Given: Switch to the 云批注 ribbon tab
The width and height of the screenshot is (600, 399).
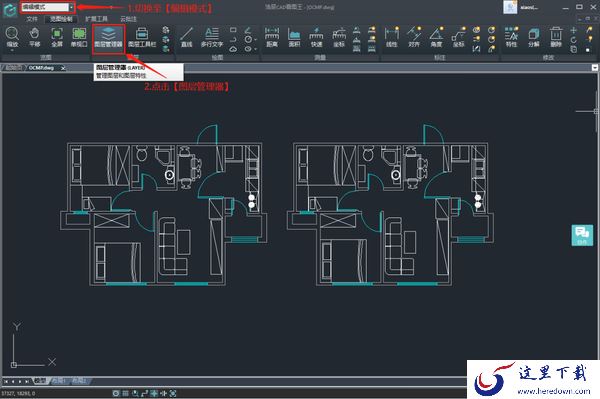Looking at the screenshot, I should tap(128, 19).
